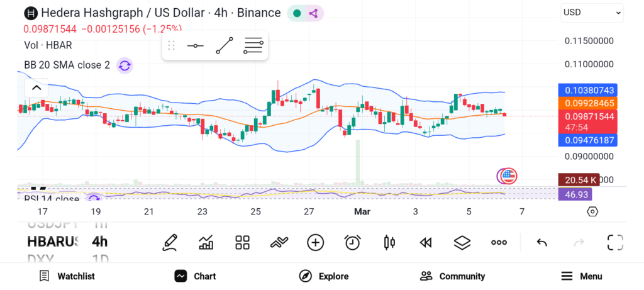This screenshot has width=644, height=290.
Task: Open the HBARUS symbol picker
Action: click(52, 242)
